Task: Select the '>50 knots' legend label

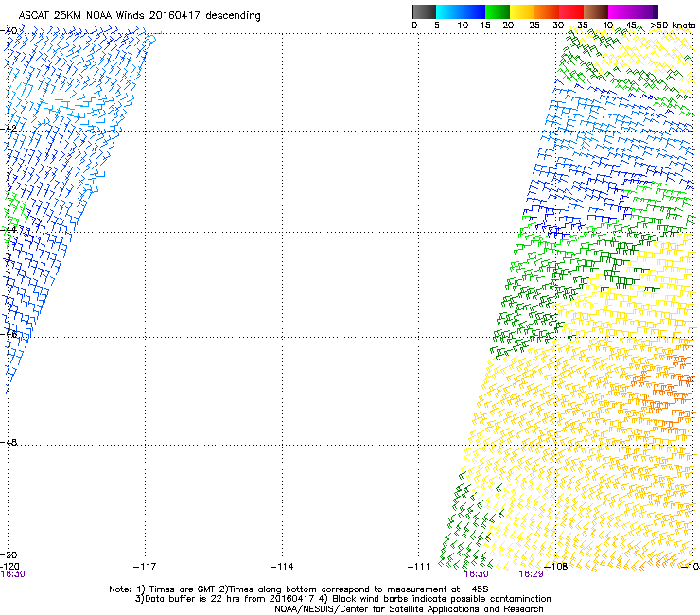Action: pyautogui.click(x=673, y=26)
